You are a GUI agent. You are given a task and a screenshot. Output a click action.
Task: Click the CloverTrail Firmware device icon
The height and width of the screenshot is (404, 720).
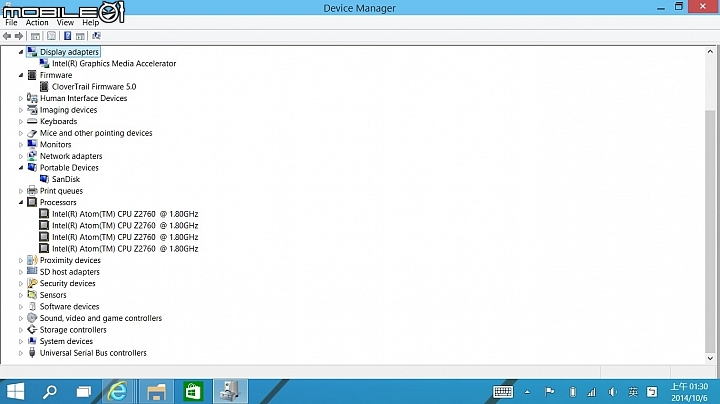44,86
